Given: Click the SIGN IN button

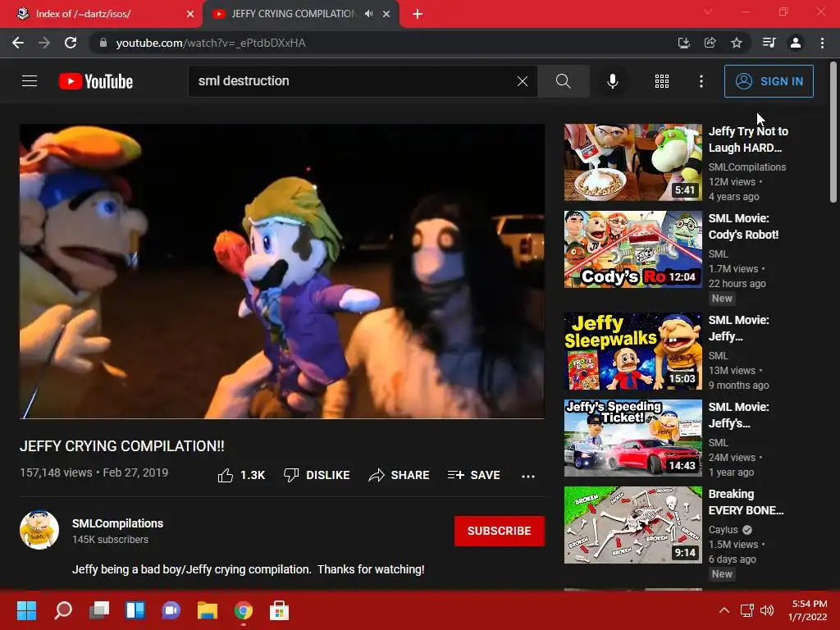Looking at the screenshot, I should pos(769,81).
